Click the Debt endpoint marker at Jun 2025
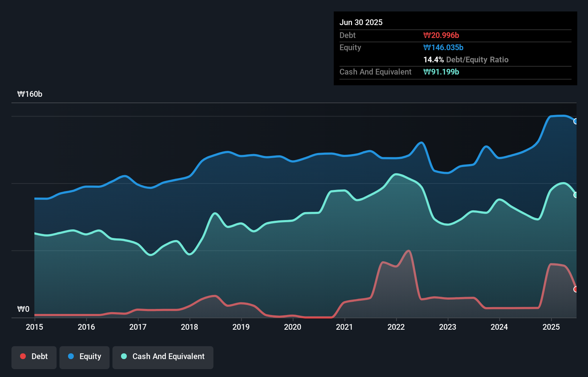Viewport: 588px width, 377px height. 576,289
